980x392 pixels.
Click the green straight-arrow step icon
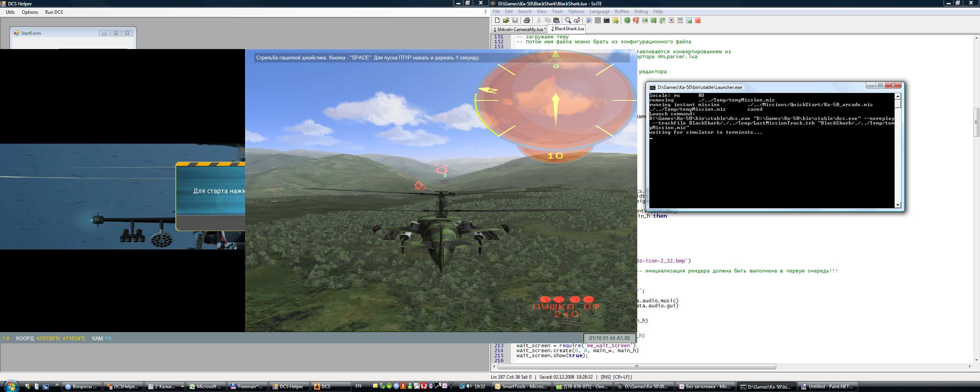pyautogui.click(x=645, y=20)
